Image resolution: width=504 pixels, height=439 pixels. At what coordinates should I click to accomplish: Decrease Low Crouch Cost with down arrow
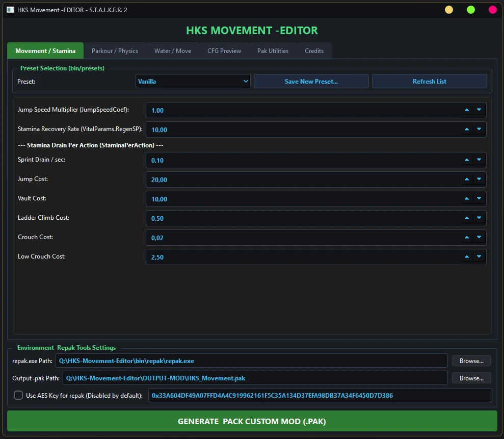pos(479,256)
